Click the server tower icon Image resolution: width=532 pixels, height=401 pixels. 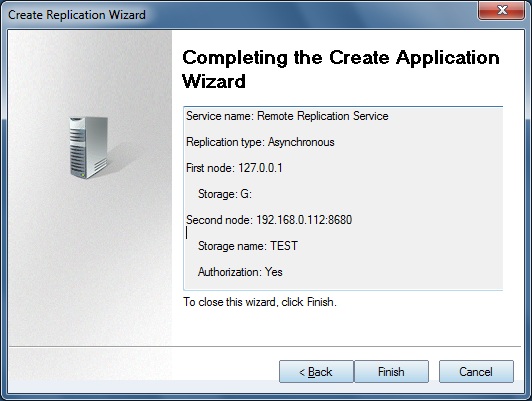click(89, 147)
